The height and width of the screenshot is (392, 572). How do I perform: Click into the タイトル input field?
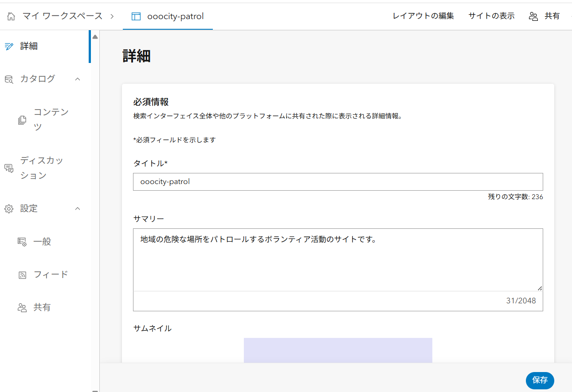[x=338, y=182]
